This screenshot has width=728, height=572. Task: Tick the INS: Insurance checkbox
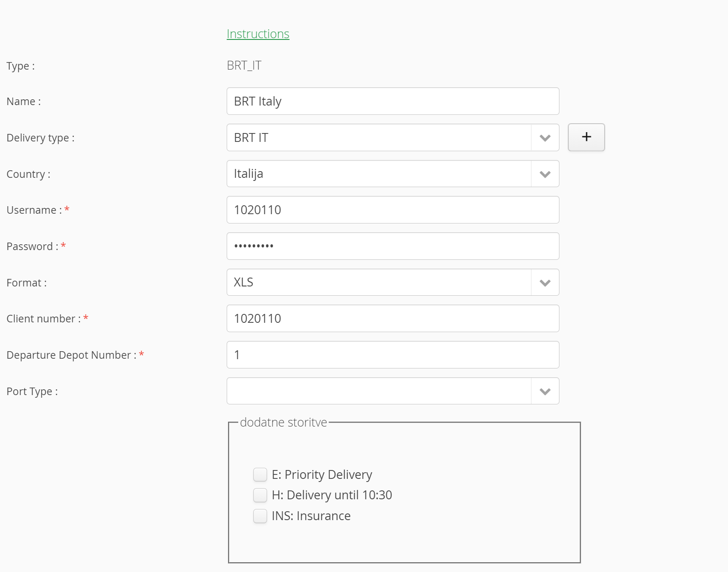pos(260,516)
